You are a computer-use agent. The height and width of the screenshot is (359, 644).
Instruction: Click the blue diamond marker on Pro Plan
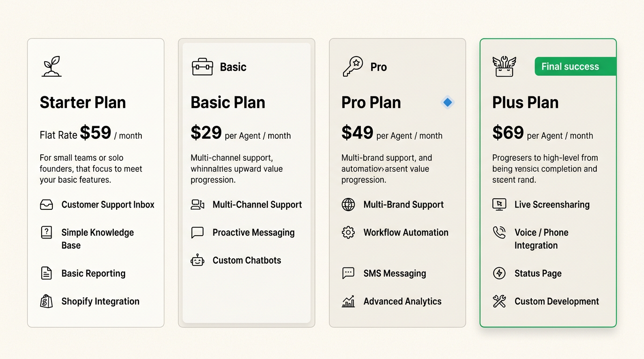448,102
